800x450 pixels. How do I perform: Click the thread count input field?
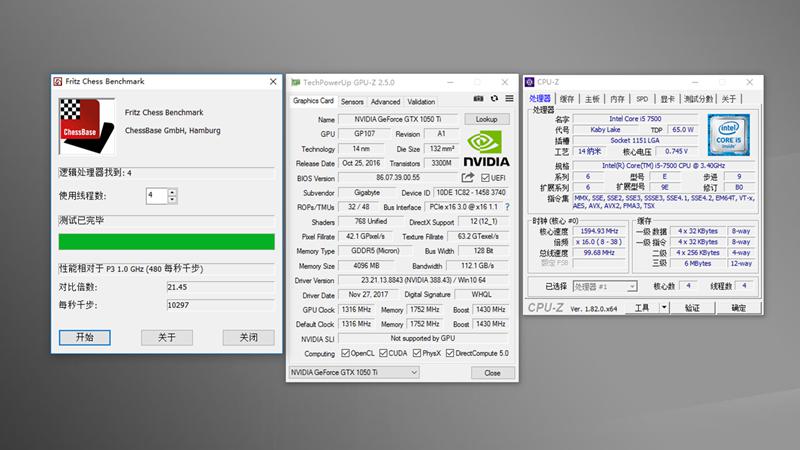pyautogui.click(x=157, y=196)
